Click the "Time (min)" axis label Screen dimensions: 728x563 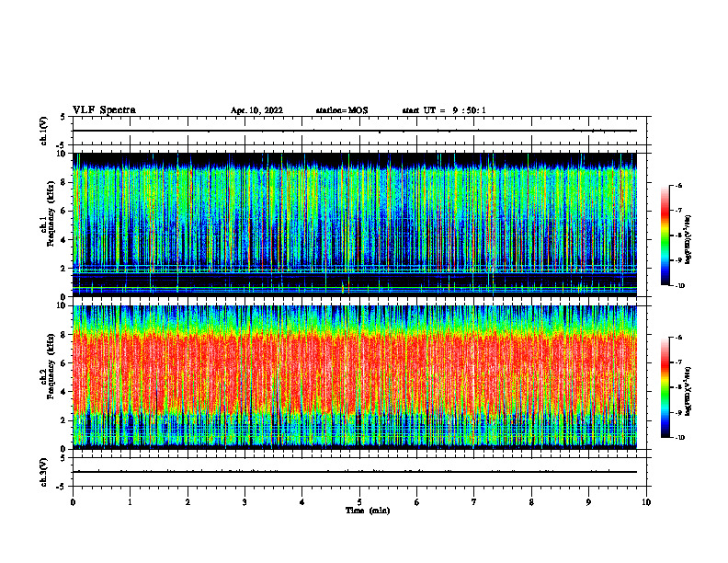click(x=368, y=511)
